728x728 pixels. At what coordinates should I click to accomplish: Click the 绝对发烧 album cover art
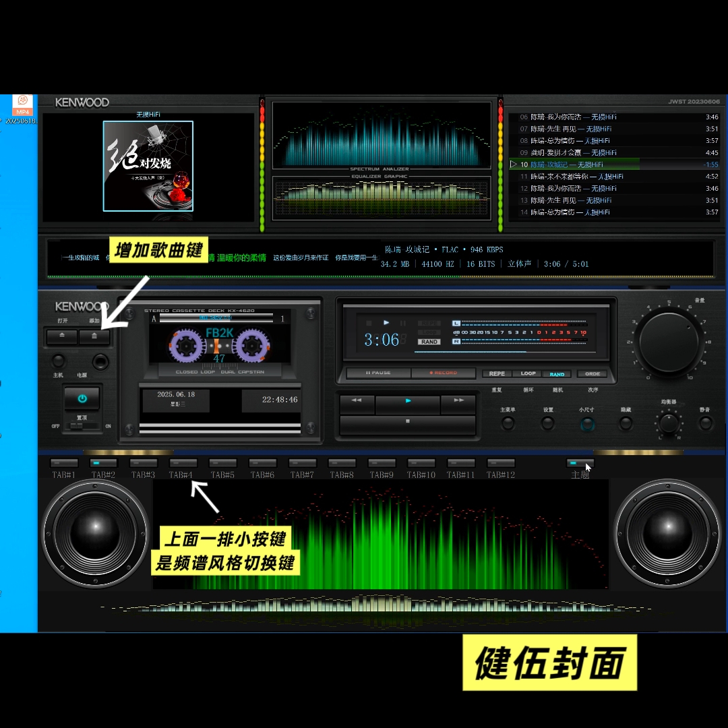point(148,166)
